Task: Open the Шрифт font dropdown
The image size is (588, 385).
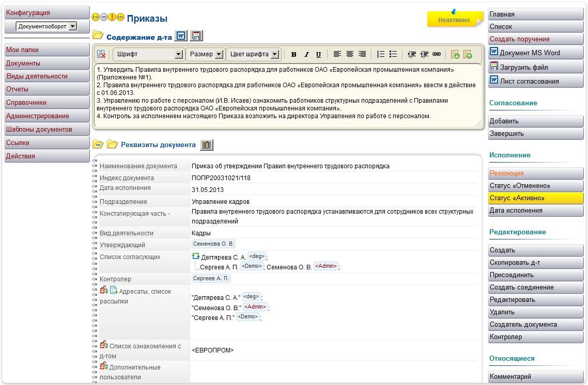Action: click(148, 54)
